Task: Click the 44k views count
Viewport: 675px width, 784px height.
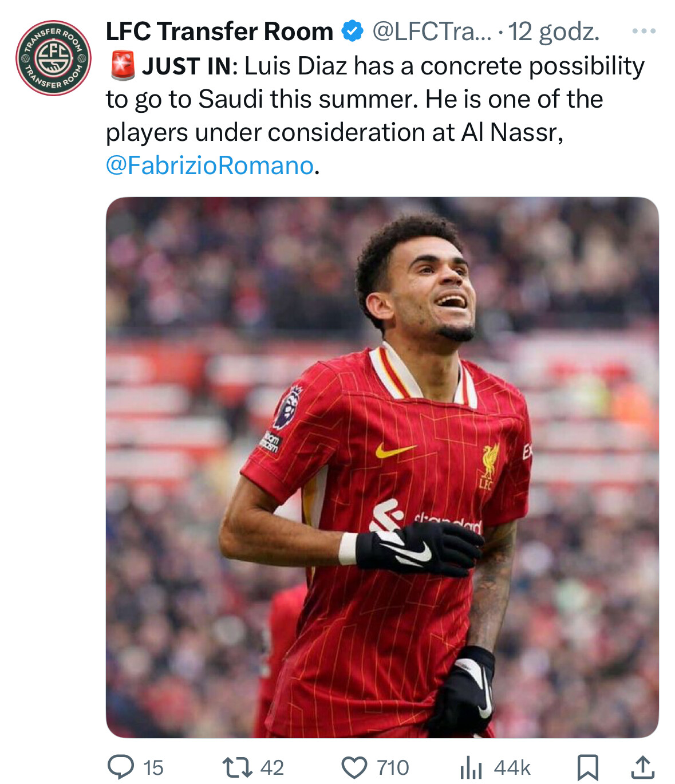Action: coord(512,768)
